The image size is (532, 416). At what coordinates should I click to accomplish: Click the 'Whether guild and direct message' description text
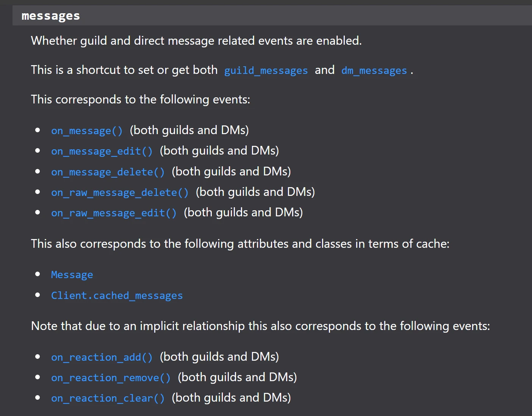point(196,41)
